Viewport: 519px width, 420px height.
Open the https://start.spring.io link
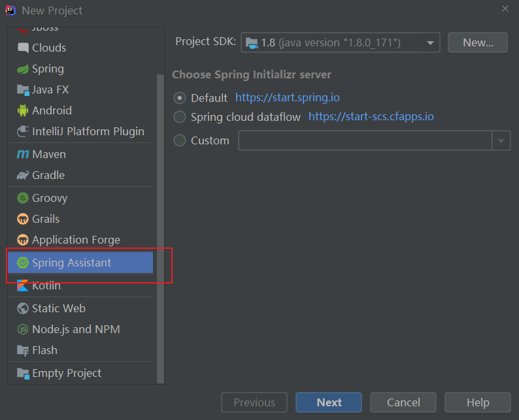pyautogui.click(x=287, y=98)
